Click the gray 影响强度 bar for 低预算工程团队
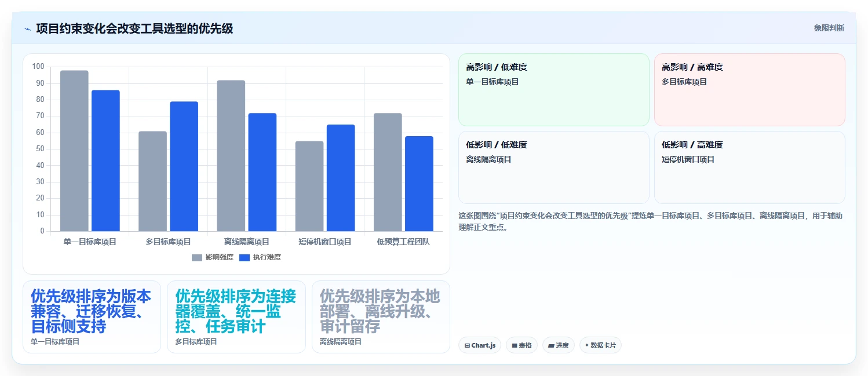This screenshot has width=868, height=376. tap(388, 172)
